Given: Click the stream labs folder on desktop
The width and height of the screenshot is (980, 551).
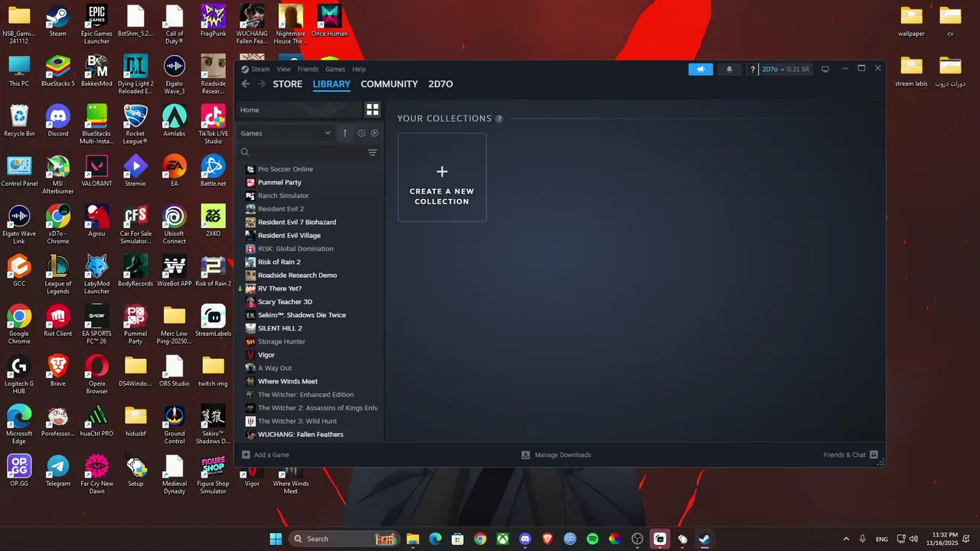Looking at the screenshot, I should coord(911,71).
